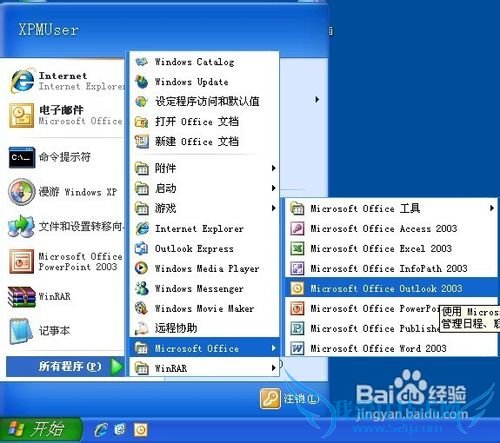Expand the 游戏 games submenu arrow
The width and height of the screenshot is (500, 443).
(x=274, y=208)
